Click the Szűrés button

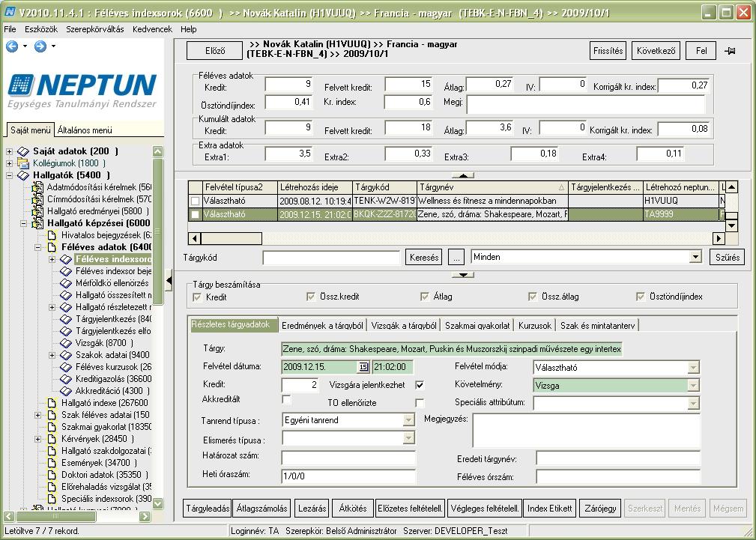pyautogui.click(x=727, y=258)
